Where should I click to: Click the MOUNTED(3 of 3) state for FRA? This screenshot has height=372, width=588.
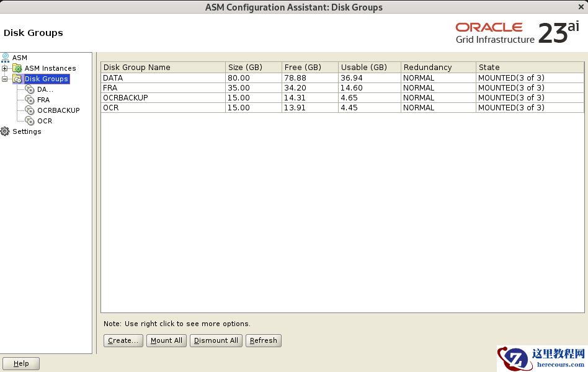click(530, 88)
